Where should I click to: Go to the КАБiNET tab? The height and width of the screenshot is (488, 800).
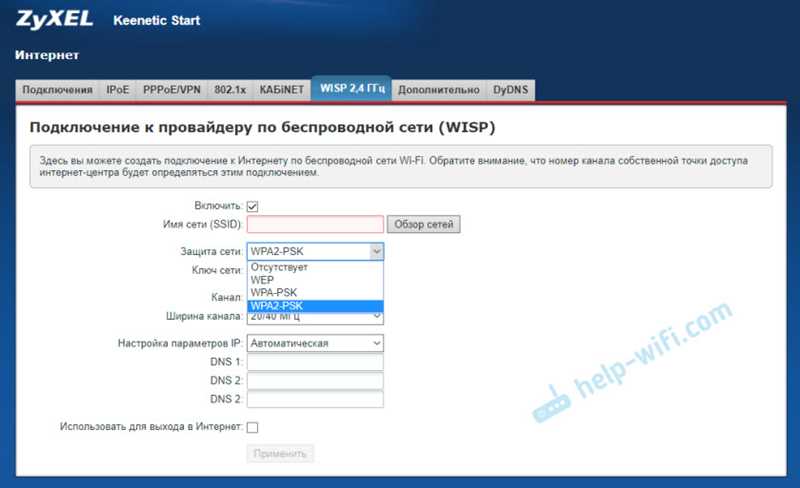pos(282,90)
